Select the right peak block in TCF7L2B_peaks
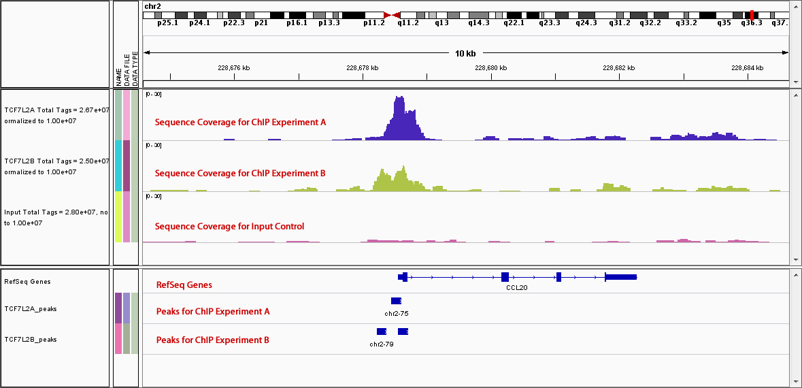This screenshot has height=388, width=802. 403,331
